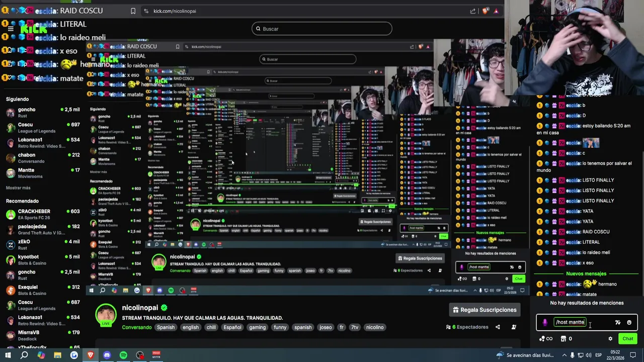Image resolution: width=644 pixels, height=362 pixels.
Task: Open CRACKHEBER recommended channel
Action: [43, 215]
